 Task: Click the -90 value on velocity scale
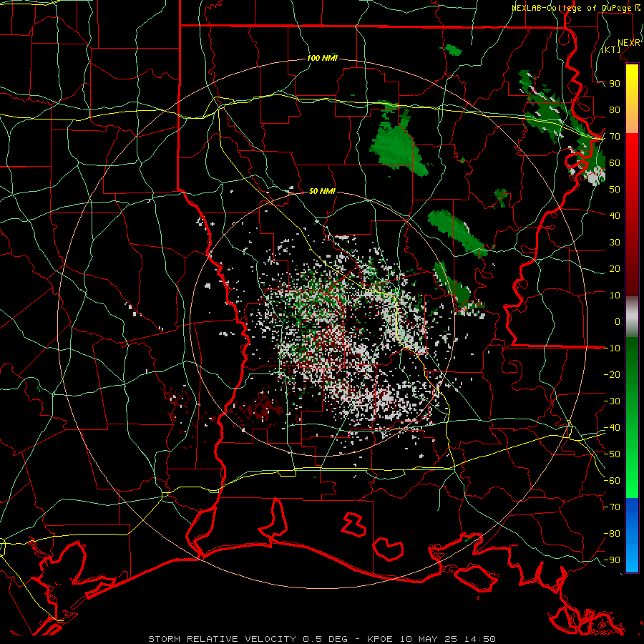(612, 560)
